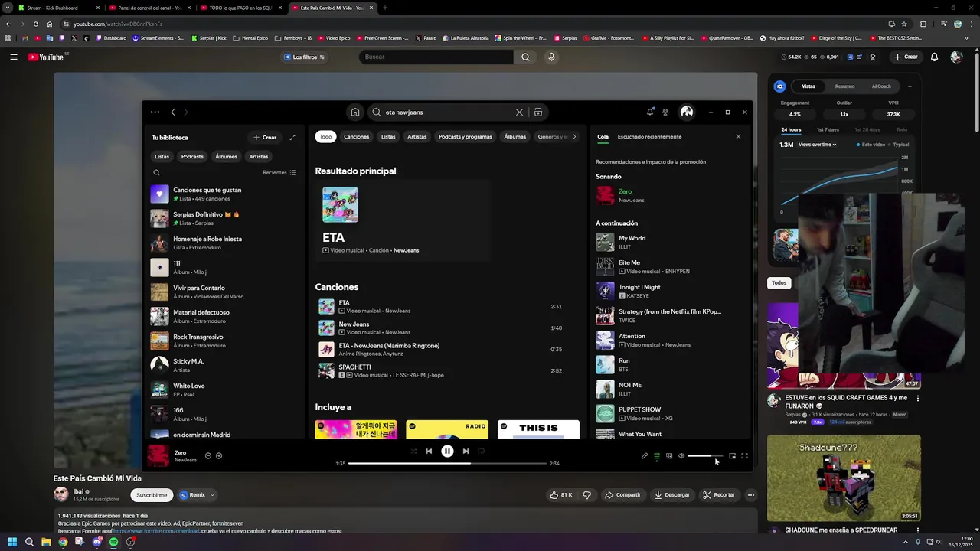Close the Spotify queue panel

tap(738, 137)
